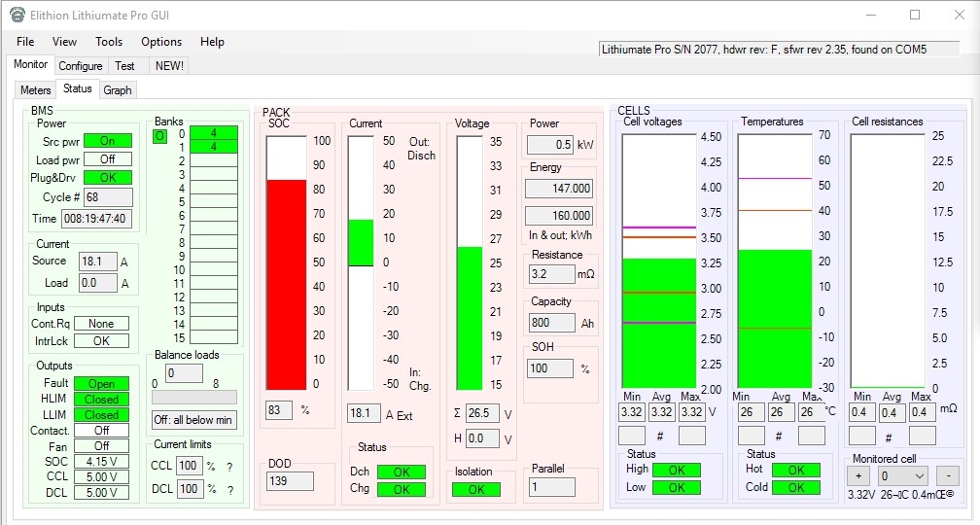Screen dimensions: 980x525
Task: Click the Parallel field showing 1
Action: [552, 487]
